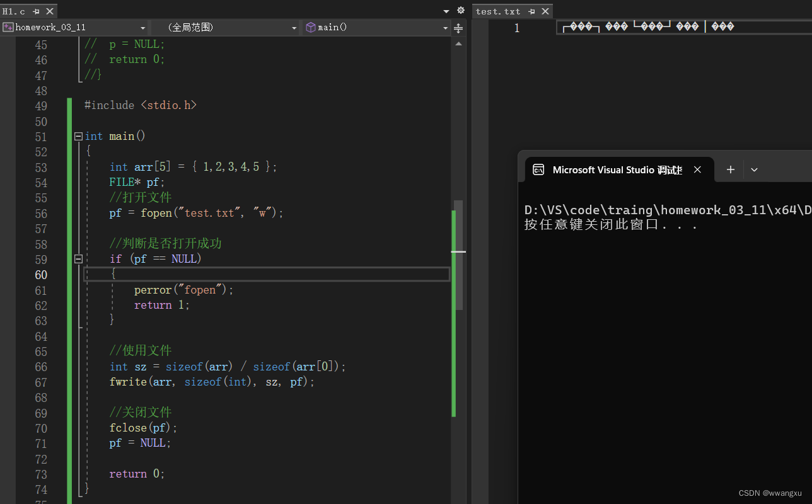Click the fclose(pf) line
Image resolution: width=812 pixels, height=504 pixels.
[144, 428]
